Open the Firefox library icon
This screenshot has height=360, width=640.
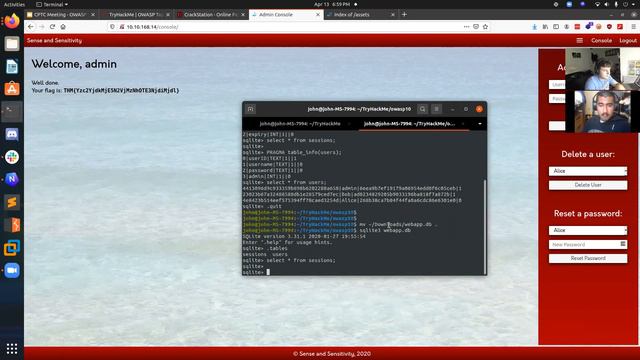click(x=545, y=27)
